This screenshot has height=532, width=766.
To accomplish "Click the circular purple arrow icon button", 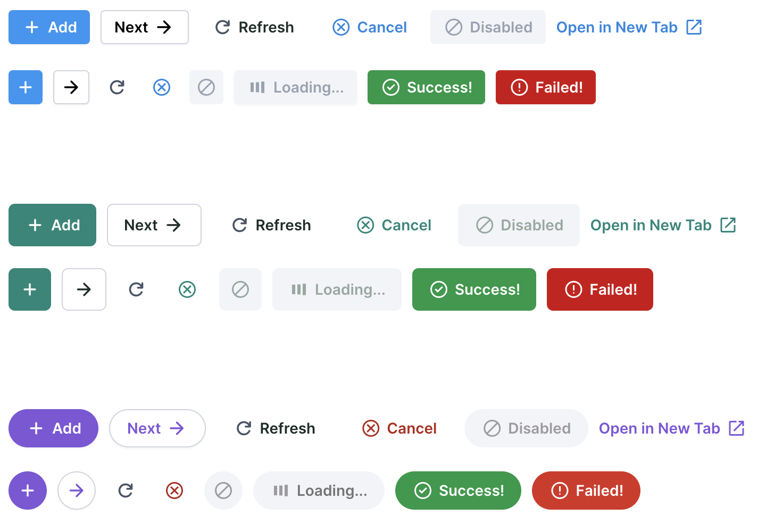I will coord(77,491).
